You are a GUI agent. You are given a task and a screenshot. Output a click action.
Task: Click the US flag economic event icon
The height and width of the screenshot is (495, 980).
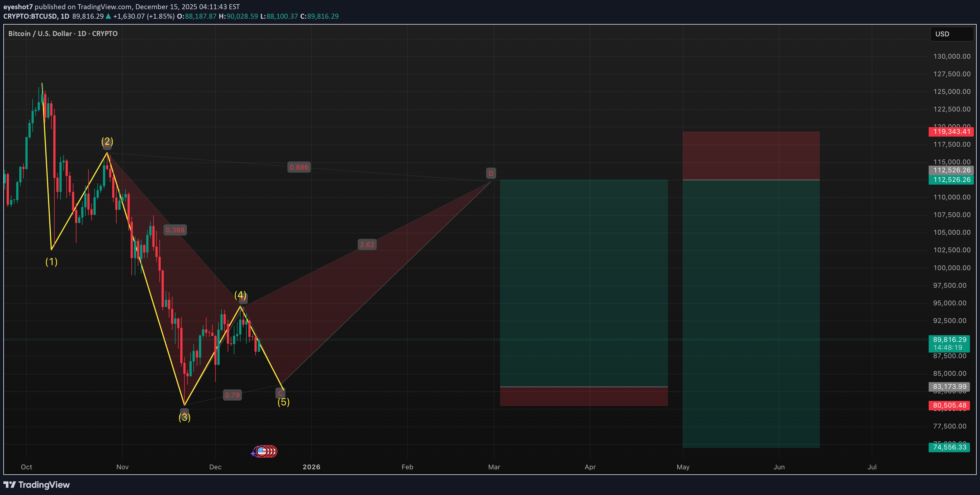pos(262,452)
